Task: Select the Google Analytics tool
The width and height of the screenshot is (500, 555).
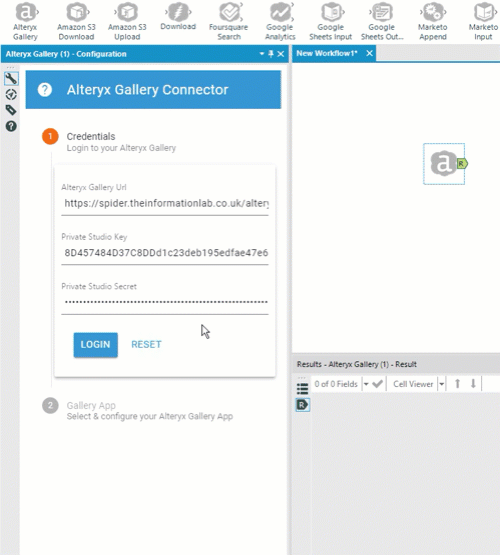Action: [x=280, y=21]
